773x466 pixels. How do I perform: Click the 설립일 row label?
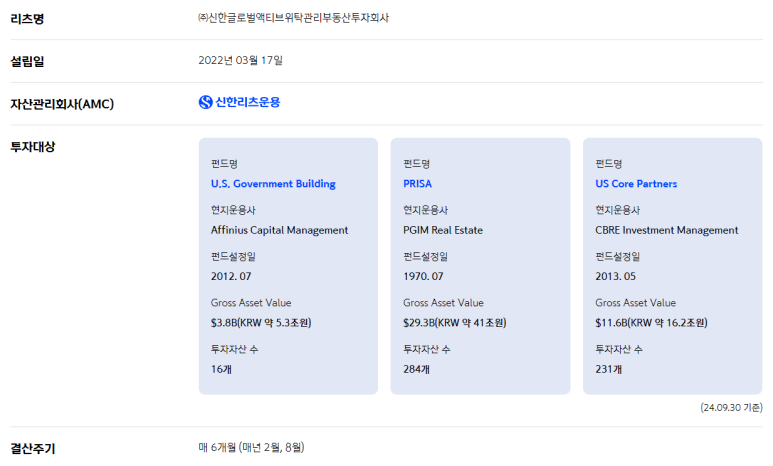point(27,62)
